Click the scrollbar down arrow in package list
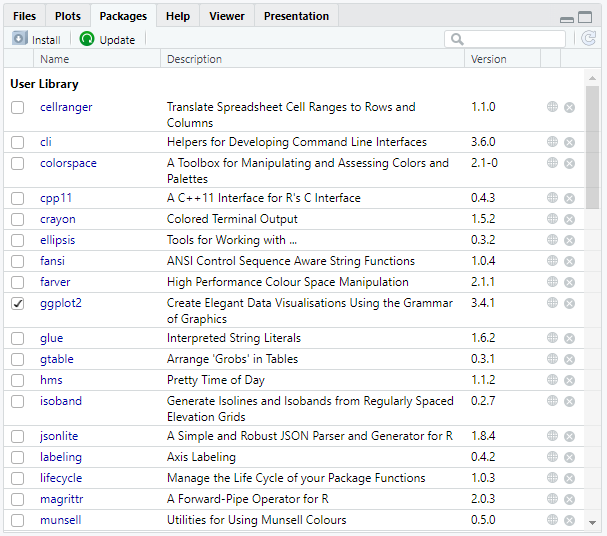607x536 pixels. 592,522
